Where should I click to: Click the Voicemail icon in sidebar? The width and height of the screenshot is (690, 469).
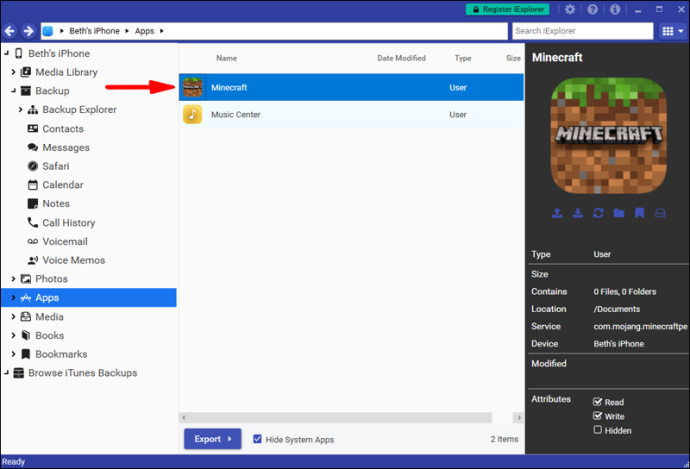coord(33,241)
